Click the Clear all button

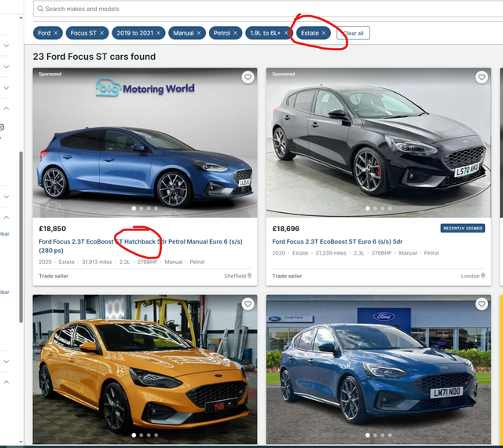point(353,33)
